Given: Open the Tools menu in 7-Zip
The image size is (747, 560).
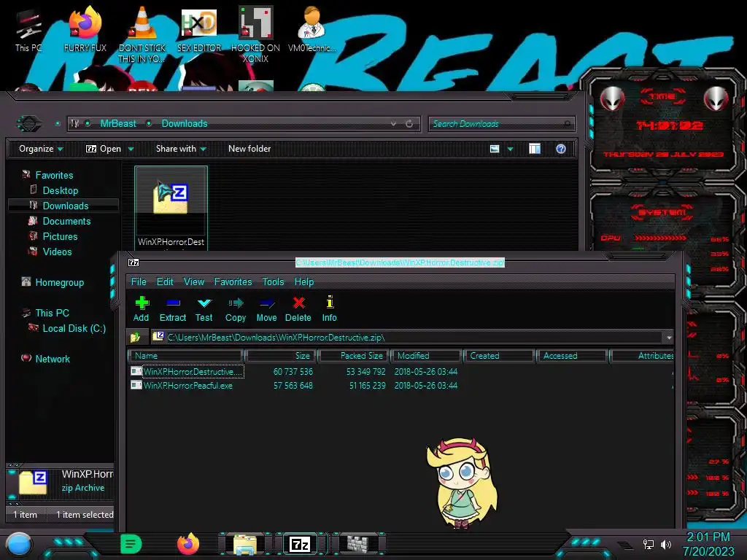Looking at the screenshot, I should click(273, 282).
